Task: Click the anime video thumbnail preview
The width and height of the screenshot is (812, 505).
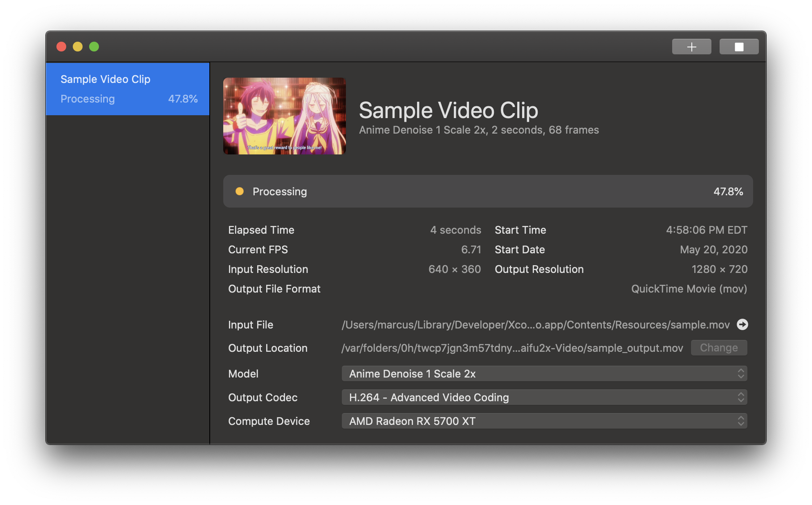Action: pos(285,116)
